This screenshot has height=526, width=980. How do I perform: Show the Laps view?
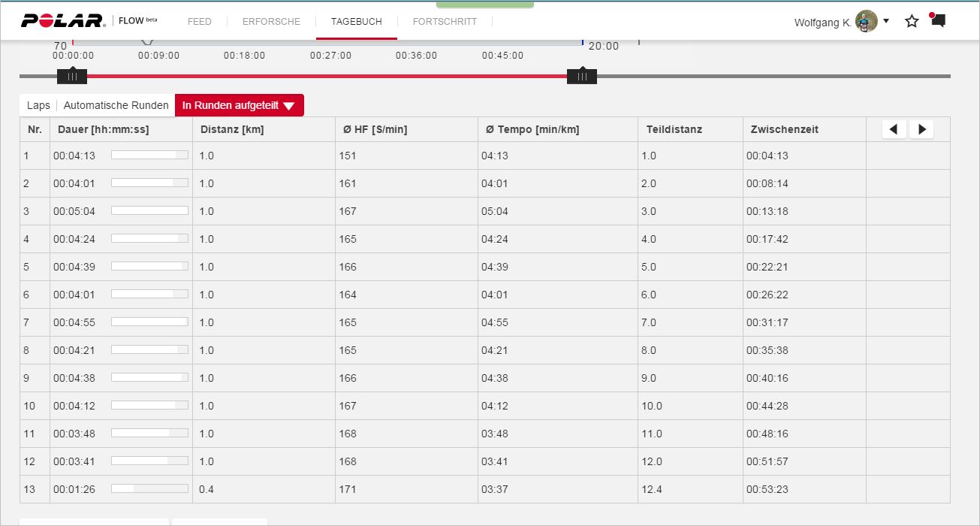click(x=38, y=106)
